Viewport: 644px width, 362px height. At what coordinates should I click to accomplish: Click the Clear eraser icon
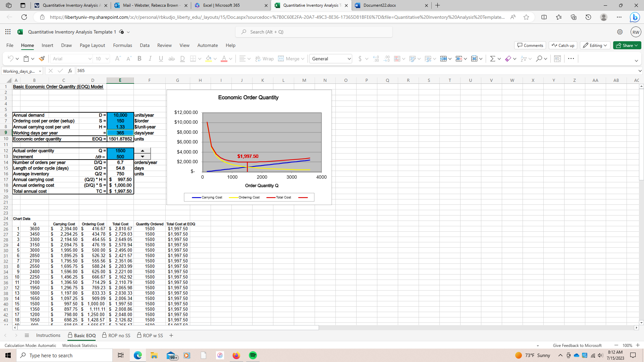pyautogui.click(x=508, y=59)
